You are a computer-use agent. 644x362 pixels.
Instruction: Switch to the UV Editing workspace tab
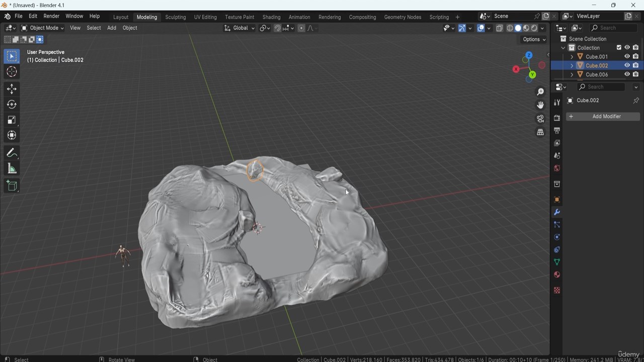205,17
